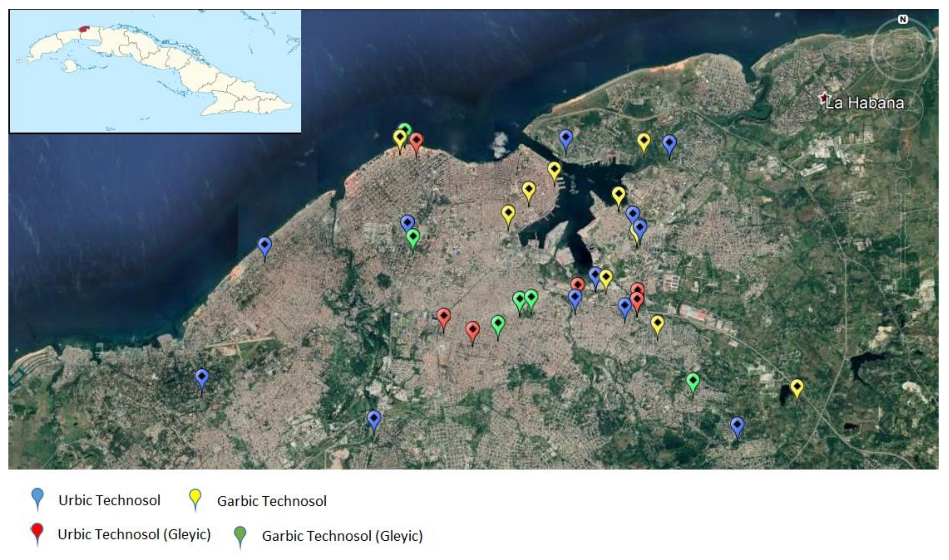Image resolution: width=949 pixels, height=560 pixels.
Task: Click the lone green pin in the southeast
Action: pyautogui.click(x=693, y=381)
